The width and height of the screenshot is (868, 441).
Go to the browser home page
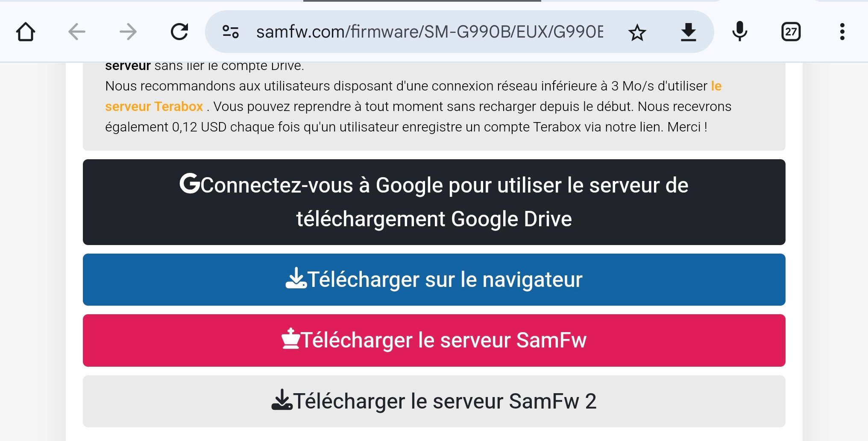pyautogui.click(x=25, y=32)
